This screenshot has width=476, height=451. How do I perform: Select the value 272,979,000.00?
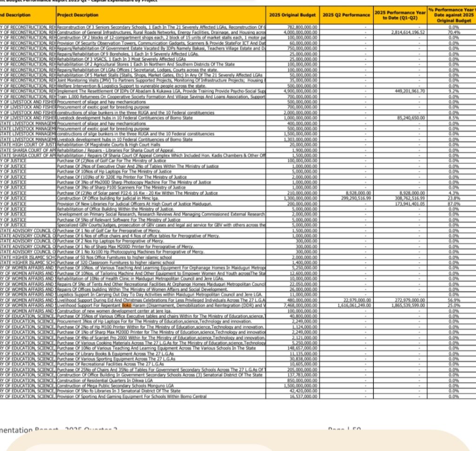coord(410,300)
